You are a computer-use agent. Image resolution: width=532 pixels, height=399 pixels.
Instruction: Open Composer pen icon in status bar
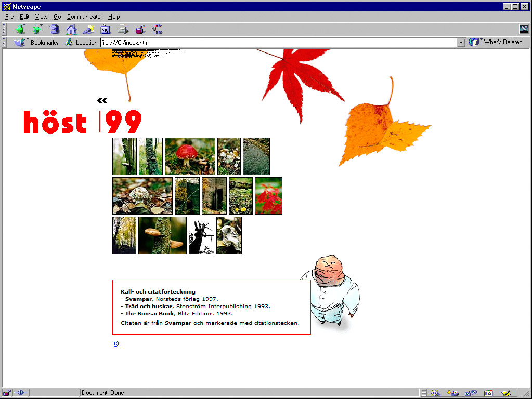click(505, 393)
